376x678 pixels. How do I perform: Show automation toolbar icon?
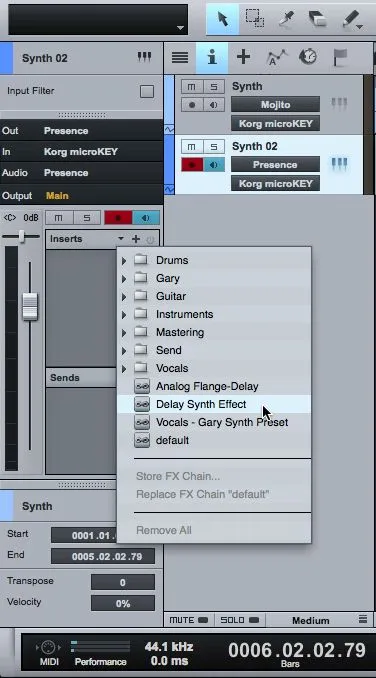click(x=277, y=57)
